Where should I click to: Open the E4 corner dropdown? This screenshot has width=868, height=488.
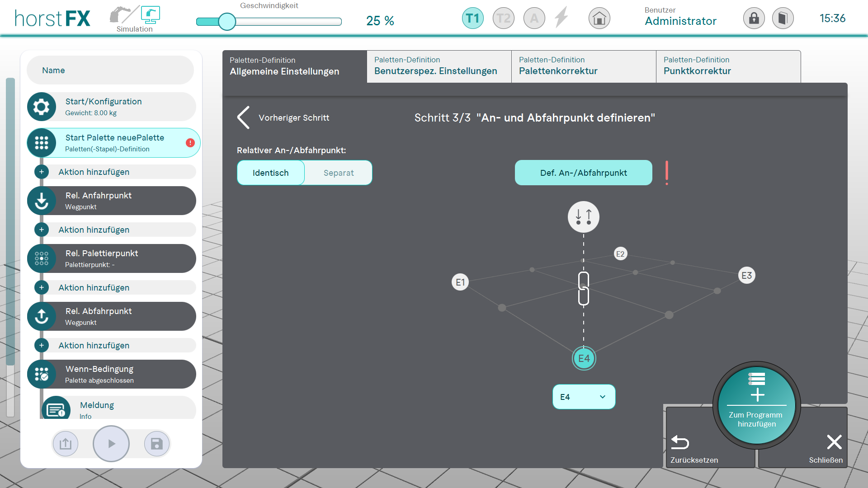click(584, 397)
